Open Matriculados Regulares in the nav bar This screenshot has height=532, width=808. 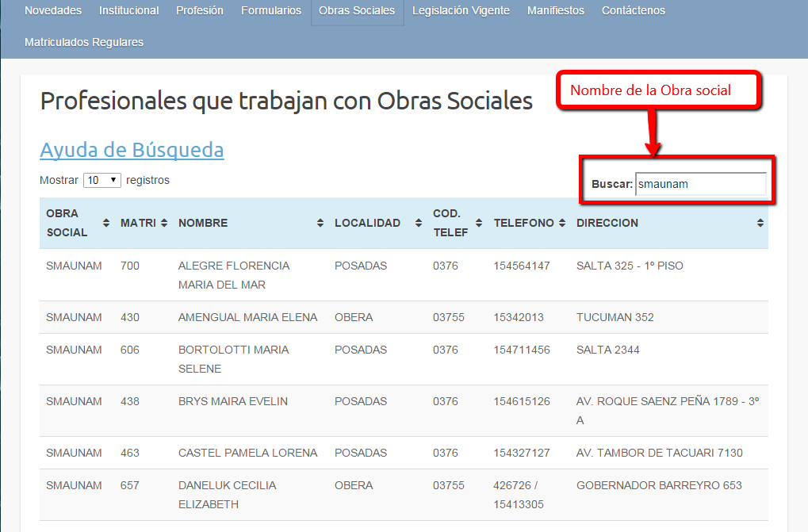point(84,42)
